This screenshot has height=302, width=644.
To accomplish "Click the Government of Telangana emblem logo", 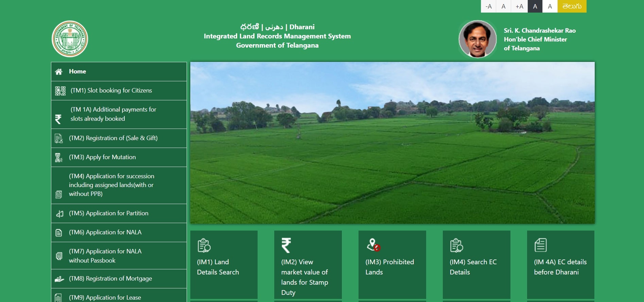I will 70,39.
